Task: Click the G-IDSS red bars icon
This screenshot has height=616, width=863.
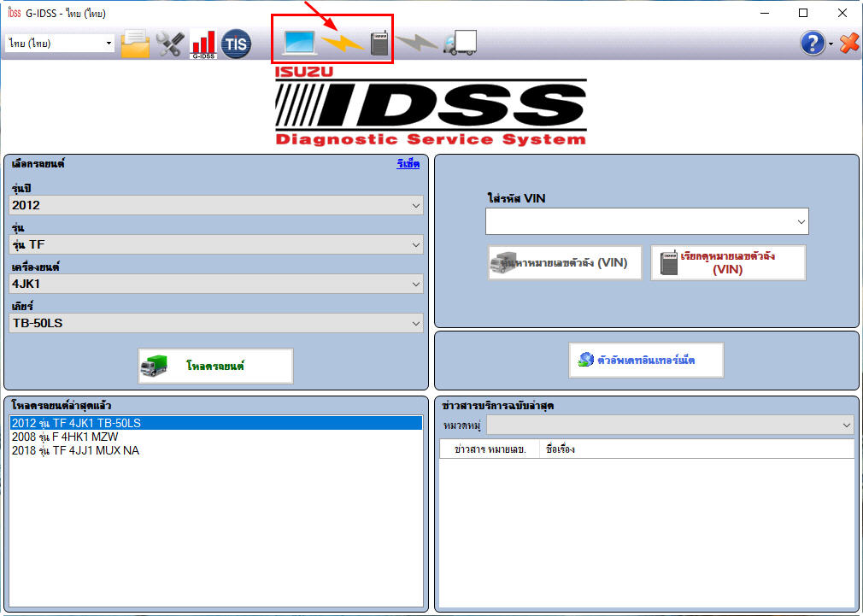Action: click(203, 44)
